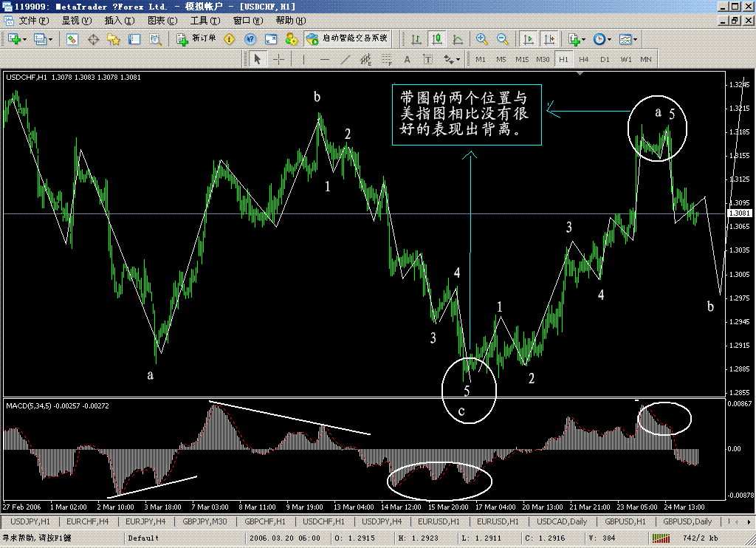Click the 新订单 (New Order) button

click(x=196, y=40)
